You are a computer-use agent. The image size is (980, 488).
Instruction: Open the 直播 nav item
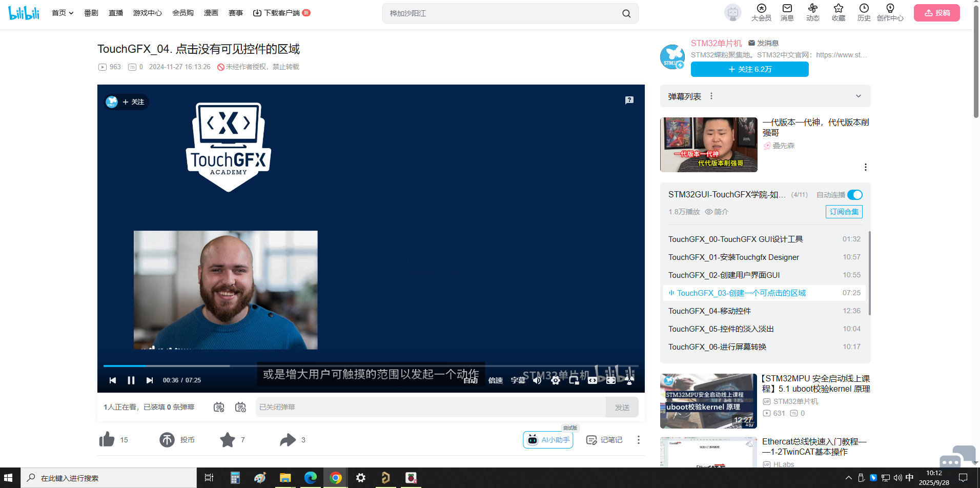116,13
